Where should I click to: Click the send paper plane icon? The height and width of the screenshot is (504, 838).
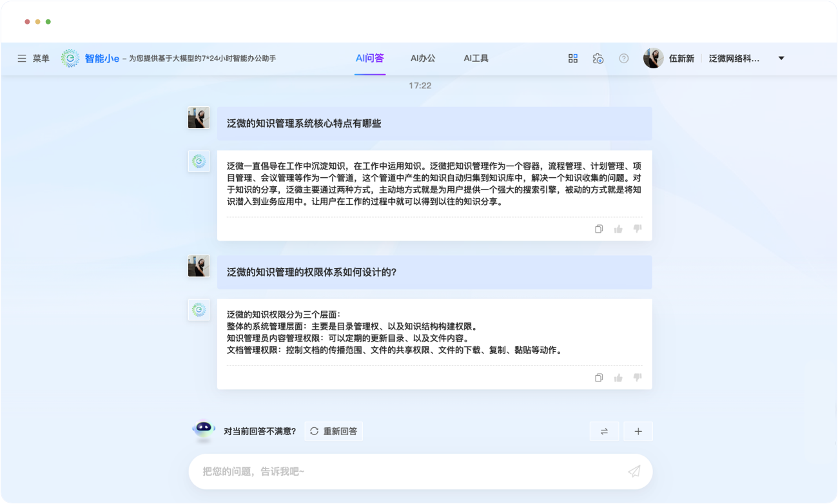point(634,472)
